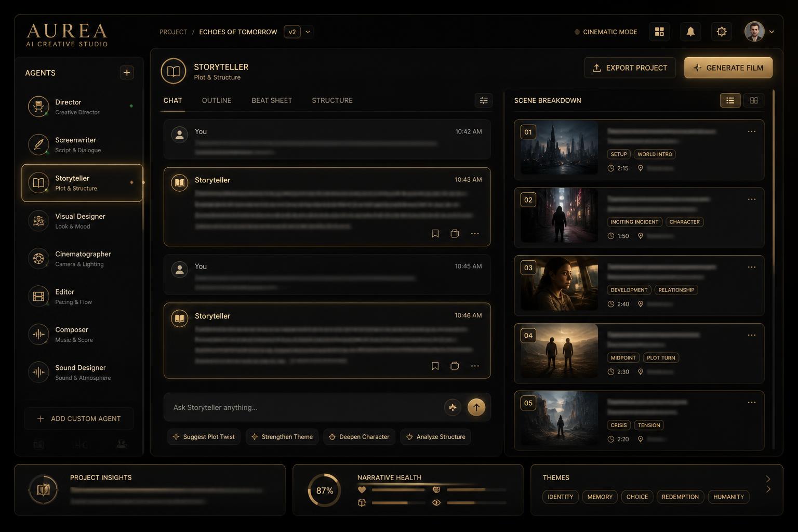The image size is (798, 532).
Task: Click the Project Insights book icon
Action: (43, 490)
